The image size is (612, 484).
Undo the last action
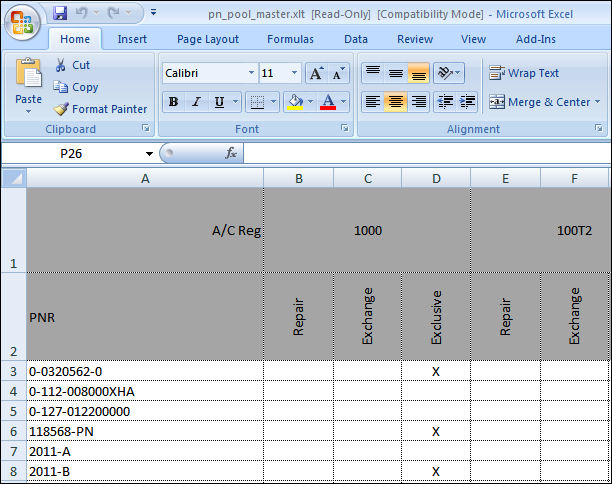(82, 13)
